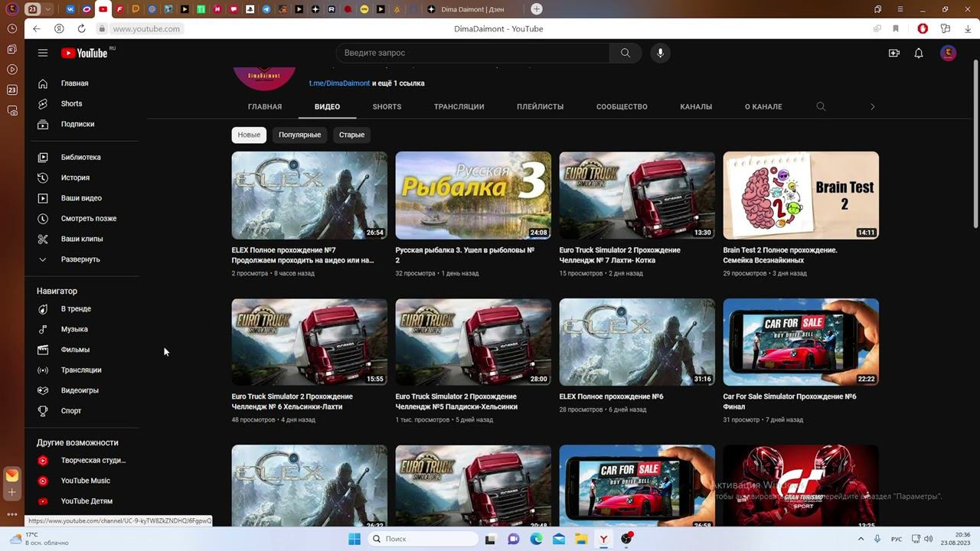Open title 'Brain Test 2 Полное прохождение'

(x=780, y=255)
